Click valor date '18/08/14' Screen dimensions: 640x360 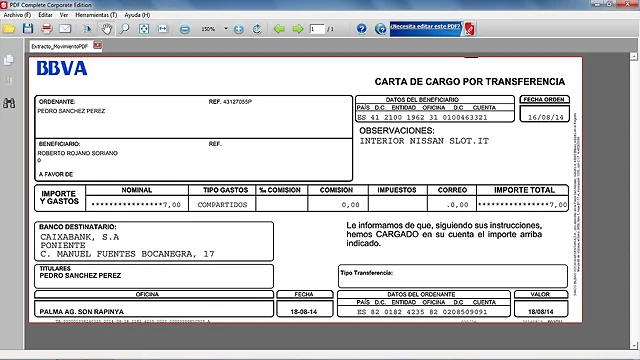(x=540, y=312)
